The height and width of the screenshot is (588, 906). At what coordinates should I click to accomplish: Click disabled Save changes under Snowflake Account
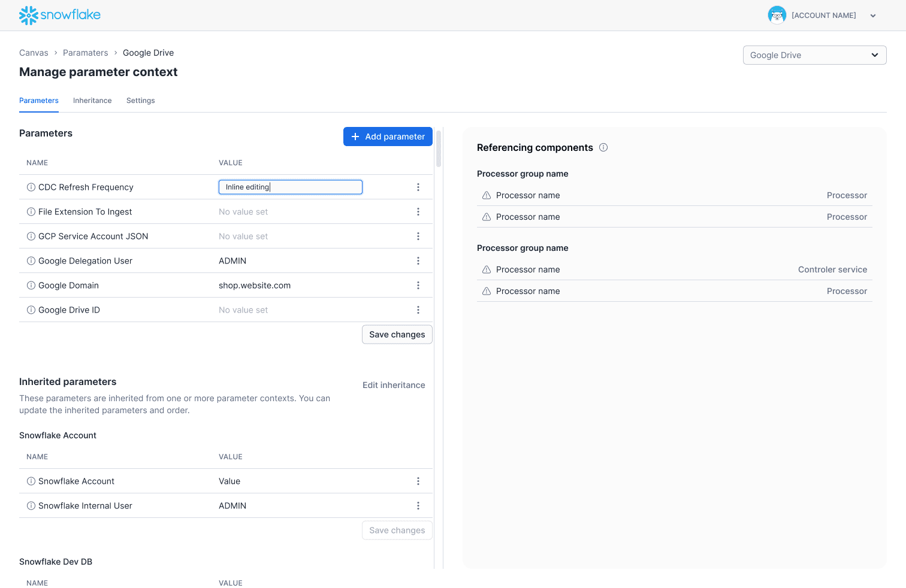397,531
